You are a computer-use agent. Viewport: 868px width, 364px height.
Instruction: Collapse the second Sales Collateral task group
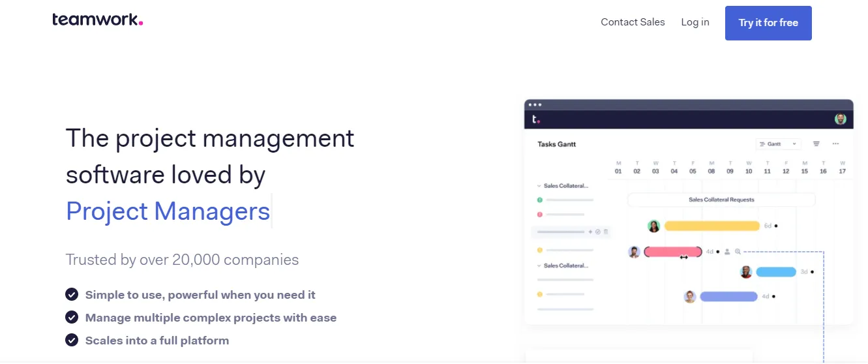pos(539,265)
